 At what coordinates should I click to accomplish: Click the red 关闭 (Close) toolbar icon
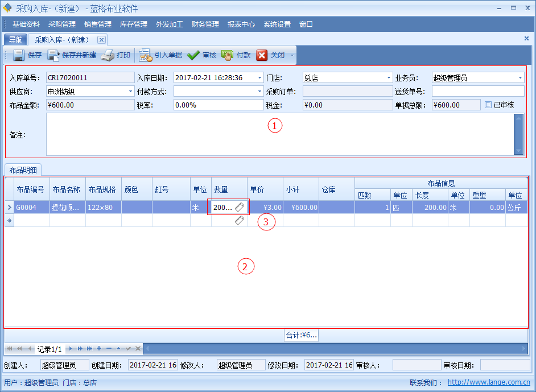[262, 55]
